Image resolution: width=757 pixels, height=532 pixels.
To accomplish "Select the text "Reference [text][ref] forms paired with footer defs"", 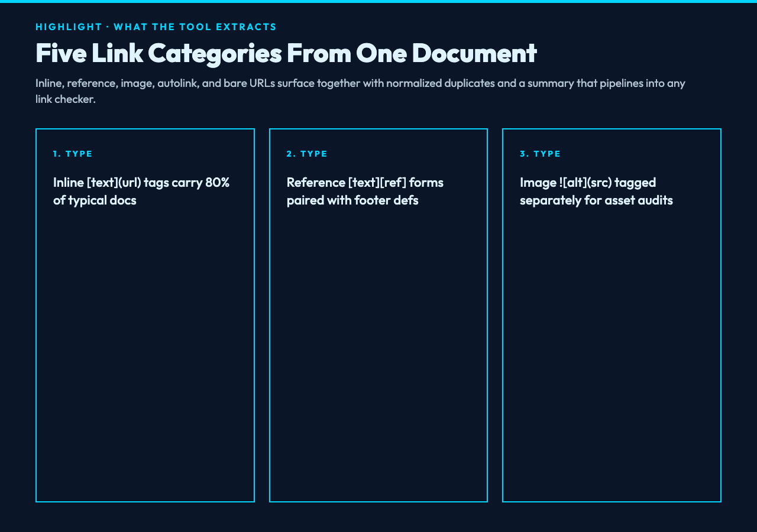I will pyautogui.click(x=365, y=191).
